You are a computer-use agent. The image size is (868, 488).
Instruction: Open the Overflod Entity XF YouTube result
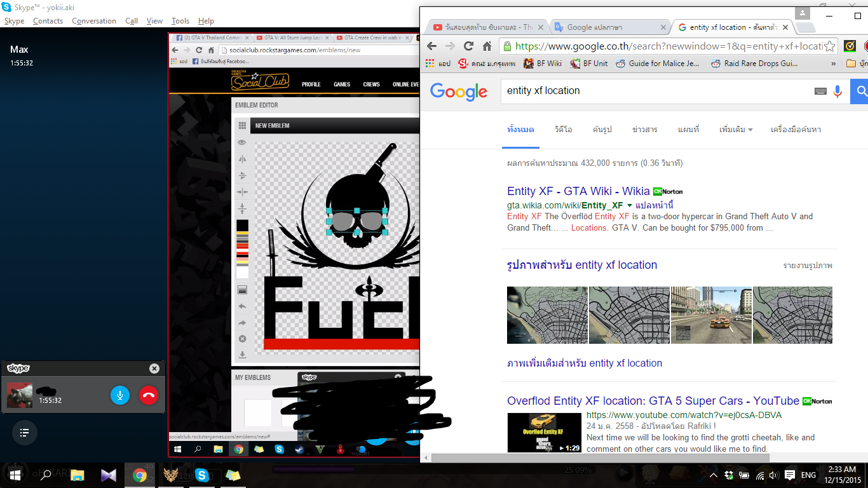[653, 401]
